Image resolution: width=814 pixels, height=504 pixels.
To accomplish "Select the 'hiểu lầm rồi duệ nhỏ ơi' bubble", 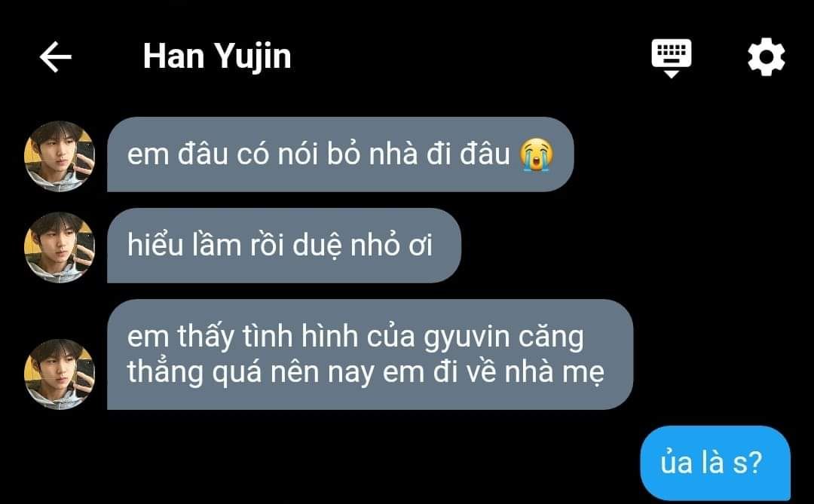I will [284, 246].
